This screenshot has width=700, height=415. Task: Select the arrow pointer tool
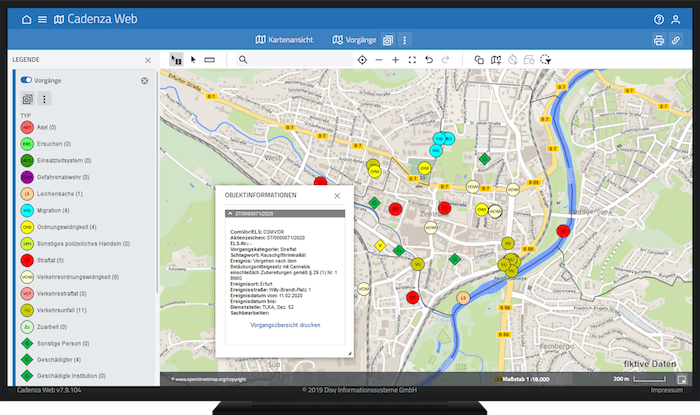pos(193,60)
